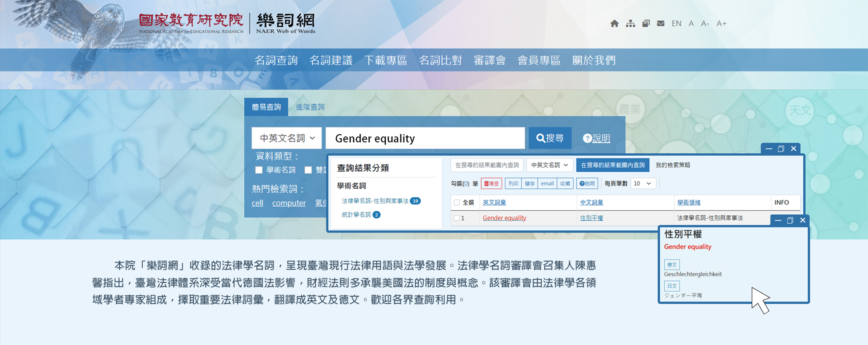Click the home icon in the top-right header
Viewport: 868px width, 345px height.
point(615,23)
